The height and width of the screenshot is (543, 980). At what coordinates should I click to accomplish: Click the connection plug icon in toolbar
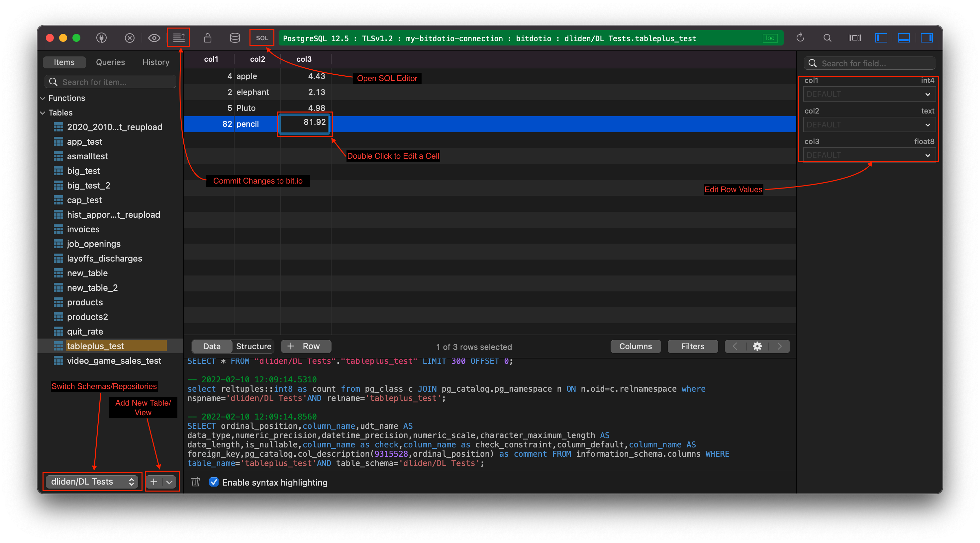click(x=101, y=38)
